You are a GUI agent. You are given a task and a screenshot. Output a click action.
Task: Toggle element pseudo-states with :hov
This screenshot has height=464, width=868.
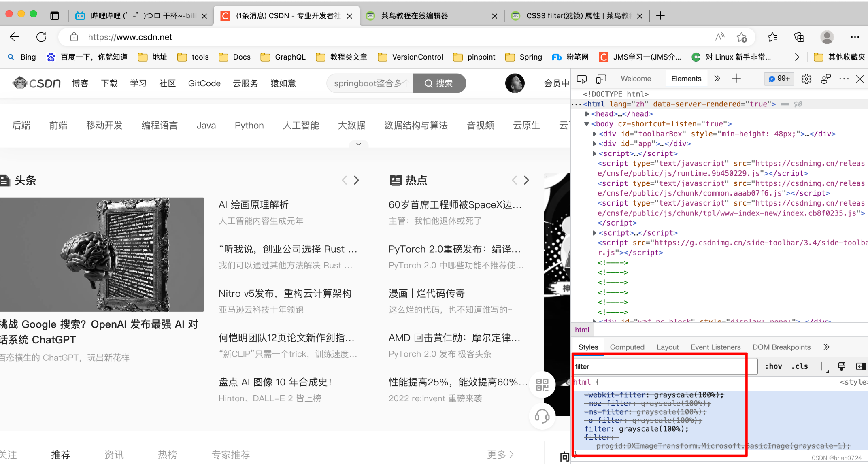(773, 366)
